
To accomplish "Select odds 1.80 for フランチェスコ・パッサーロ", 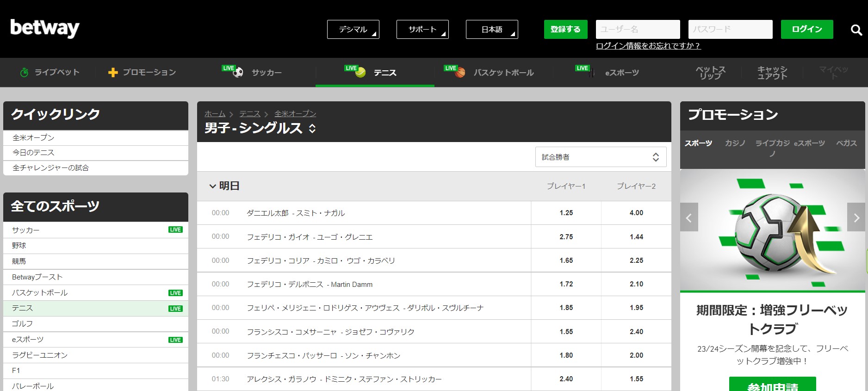I will pos(566,355).
